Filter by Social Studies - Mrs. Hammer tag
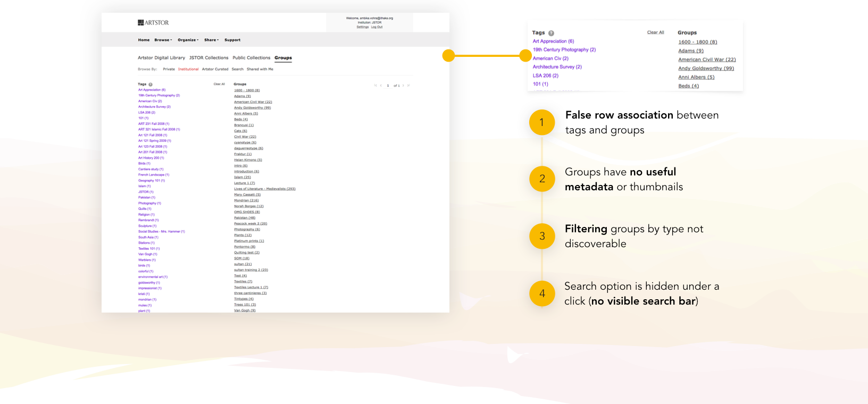 (162, 232)
